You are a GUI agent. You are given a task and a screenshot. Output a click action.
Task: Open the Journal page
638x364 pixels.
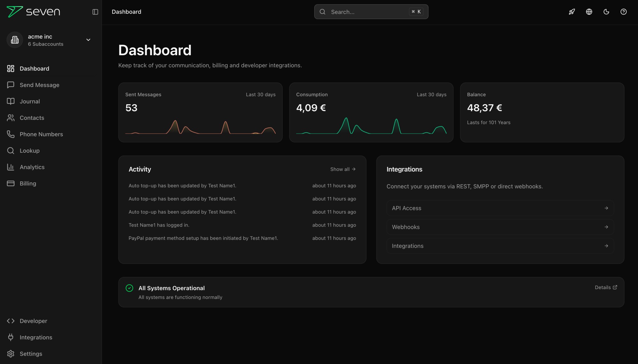30,101
